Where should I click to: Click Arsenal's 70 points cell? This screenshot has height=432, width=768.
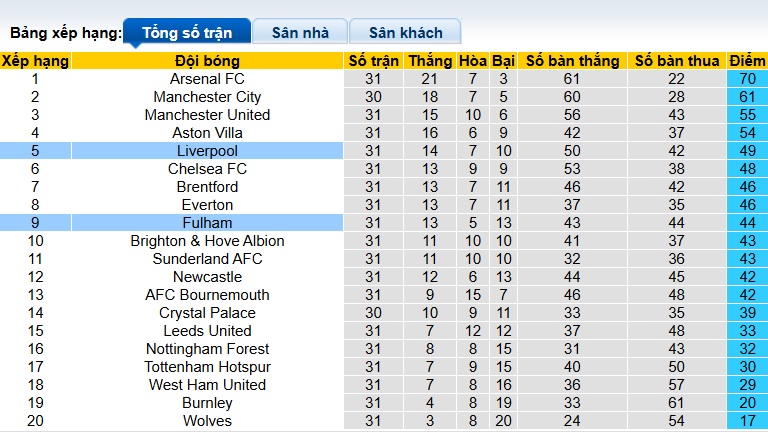(x=747, y=79)
